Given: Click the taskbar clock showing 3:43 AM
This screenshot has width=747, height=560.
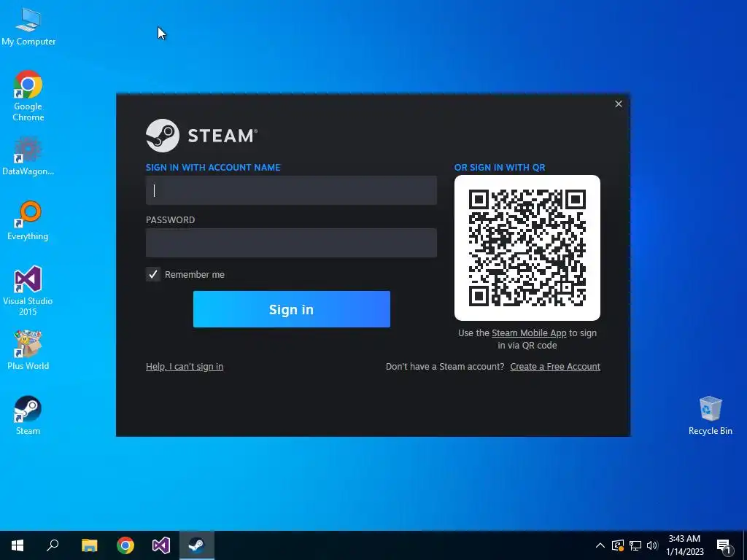Looking at the screenshot, I should [x=684, y=545].
